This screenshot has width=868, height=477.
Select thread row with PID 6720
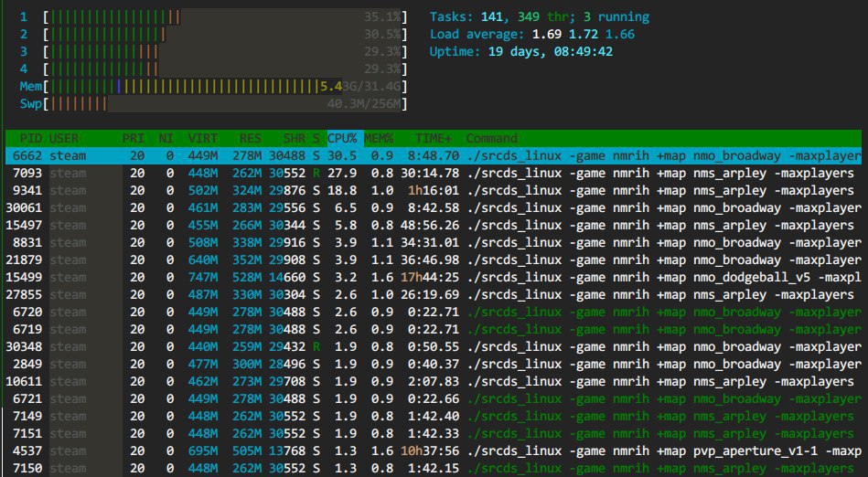tap(434, 313)
